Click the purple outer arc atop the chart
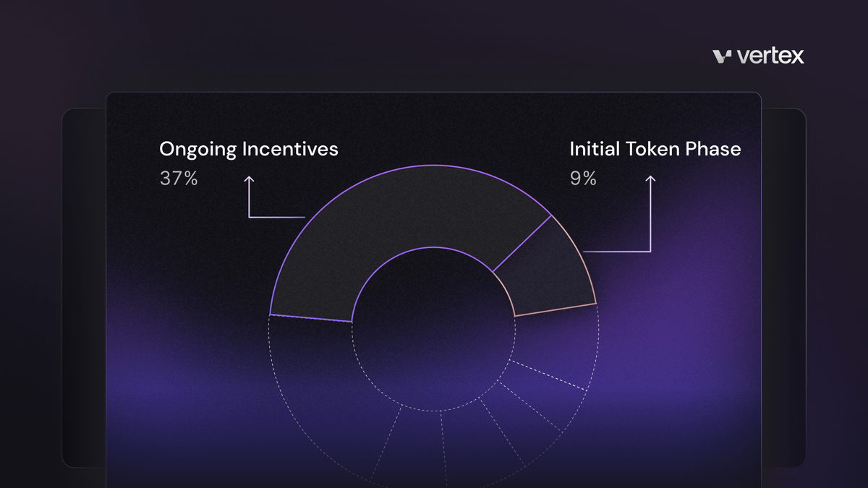 click(x=434, y=165)
